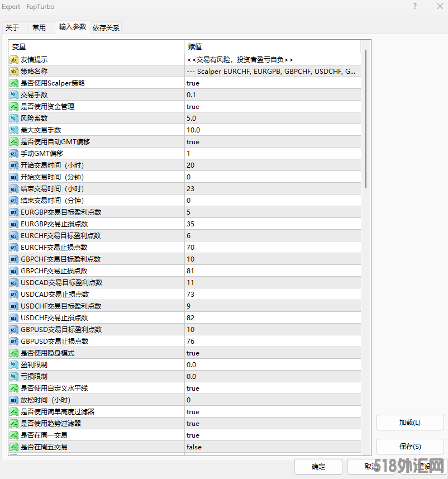
Task: Click the boolean icon beside 是否使用自动GMT偏移
Action: coord(14,142)
